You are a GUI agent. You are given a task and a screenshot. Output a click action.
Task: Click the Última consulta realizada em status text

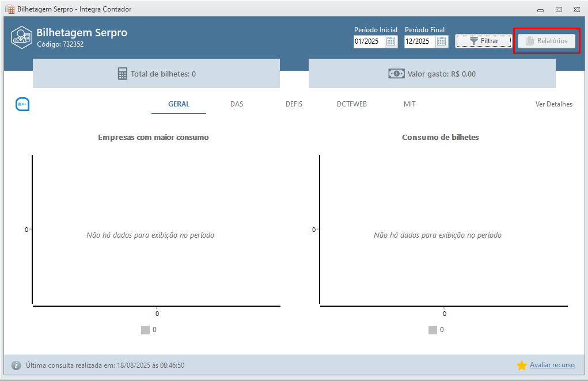pos(105,365)
